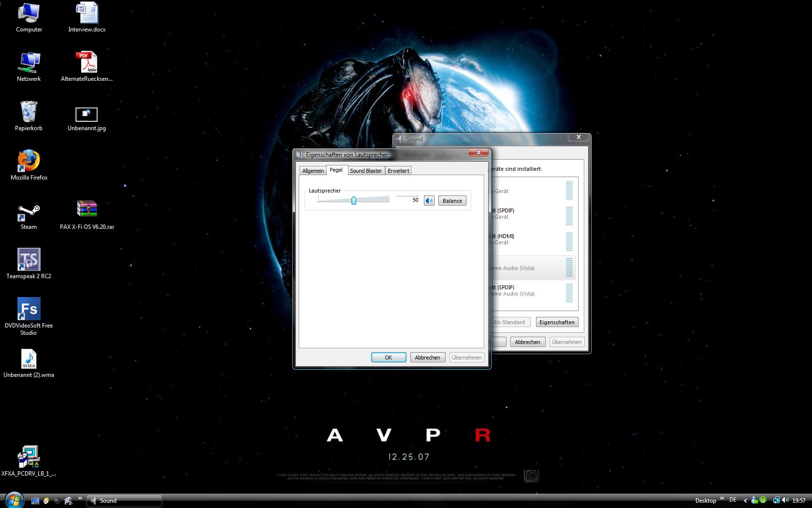Click the network tray icon
The height and width of the screenshot is (508, 812).
point(776,500)
